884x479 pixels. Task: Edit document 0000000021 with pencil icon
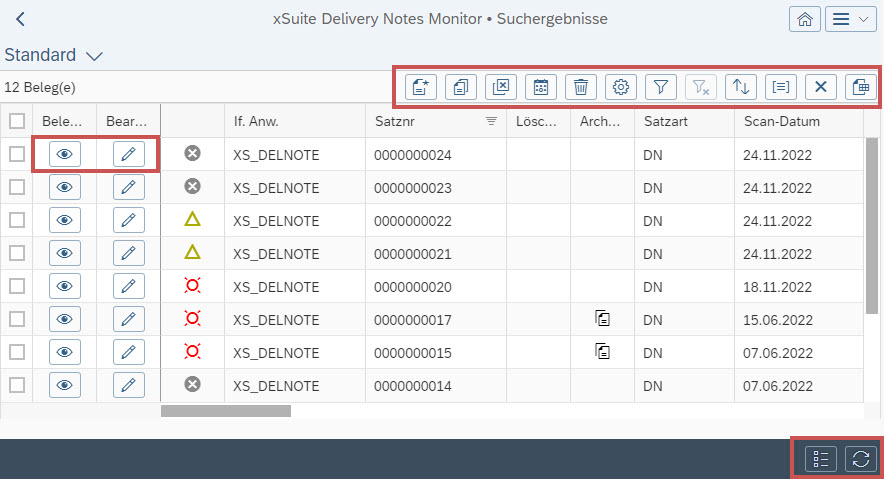click(x=129, y=253)
